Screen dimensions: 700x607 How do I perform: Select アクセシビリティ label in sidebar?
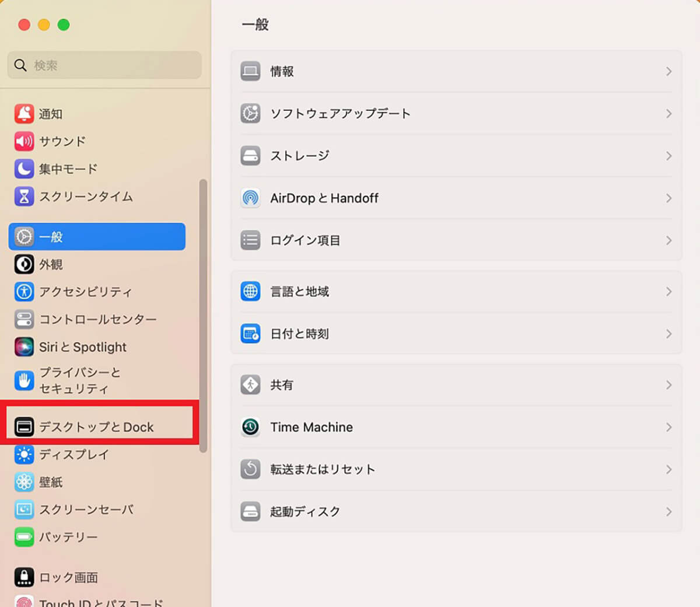(86, 292)
